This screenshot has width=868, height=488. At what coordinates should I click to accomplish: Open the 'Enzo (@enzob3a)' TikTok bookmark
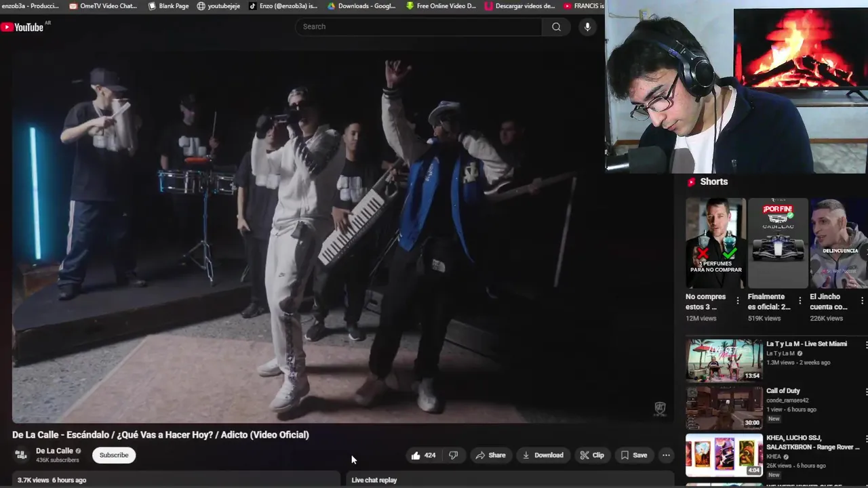coord(283,6)
